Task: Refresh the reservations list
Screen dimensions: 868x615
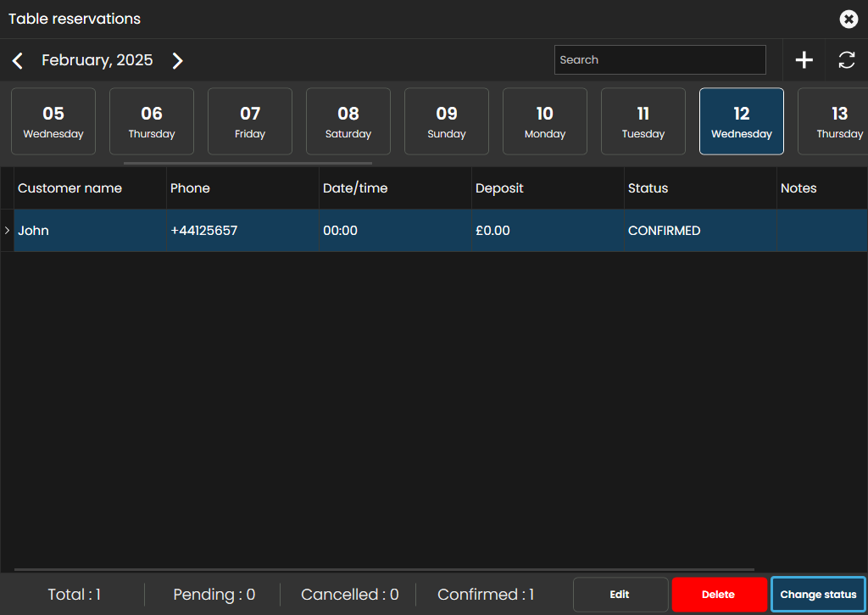Action: click(846, 60)
